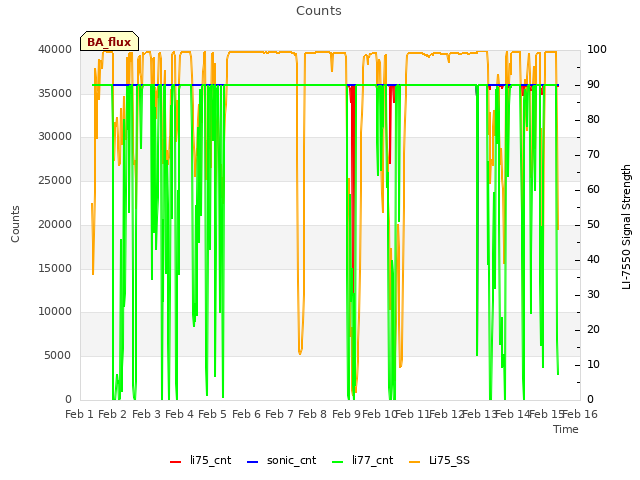Click the Feb 9 x-axis label
This screenshot has width=640, height=480.
tap(346, 414)
